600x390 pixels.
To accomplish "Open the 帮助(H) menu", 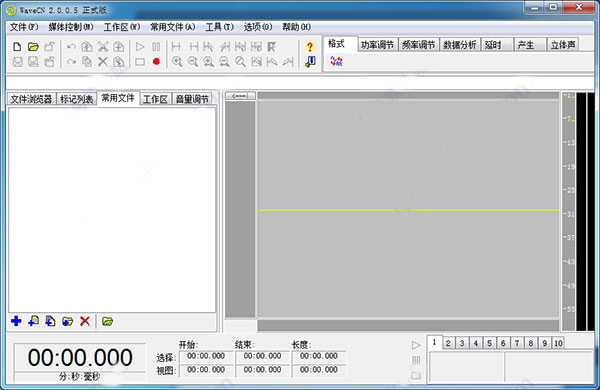I will pyautogui.click(x=297, y=27).
